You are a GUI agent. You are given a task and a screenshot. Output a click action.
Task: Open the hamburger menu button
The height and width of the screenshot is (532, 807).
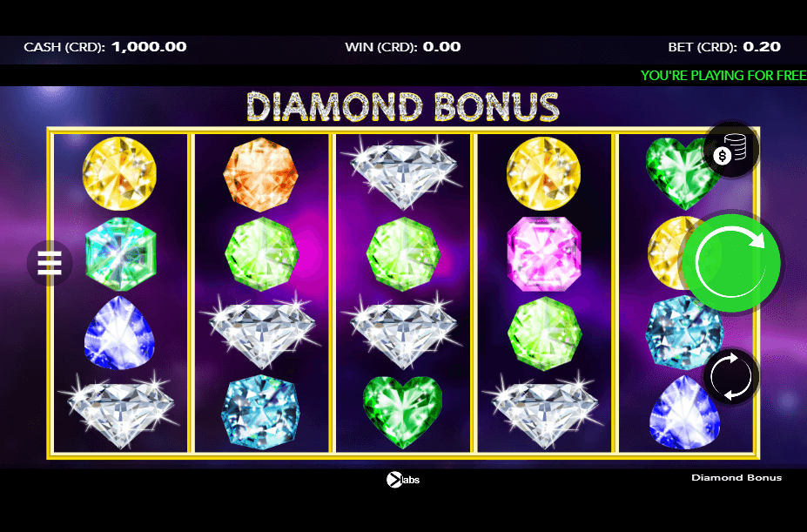coord(50,263)
